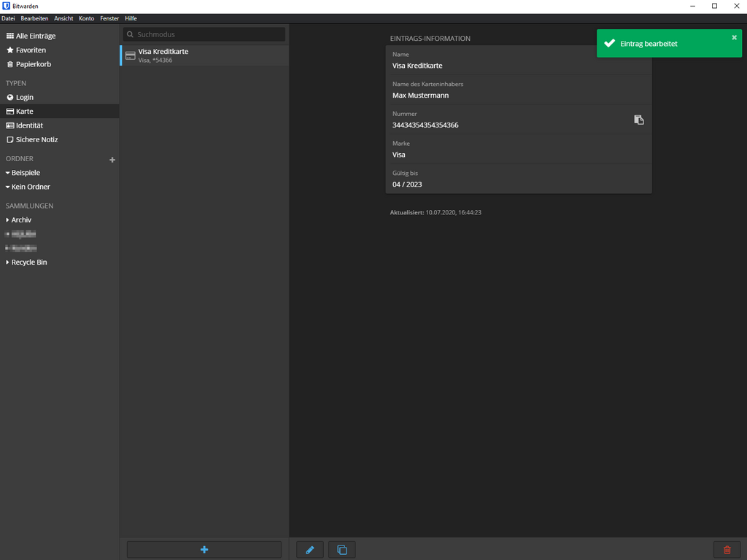Expand the Recycle Bin collection arrow
The image size is (747, 560).
[7, 262]
